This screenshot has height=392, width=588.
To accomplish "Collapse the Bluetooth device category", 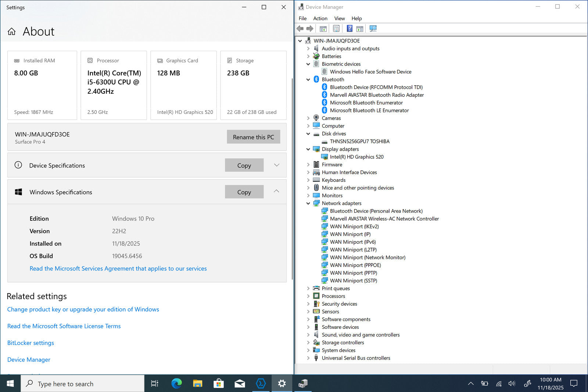I will pos(308,80).
